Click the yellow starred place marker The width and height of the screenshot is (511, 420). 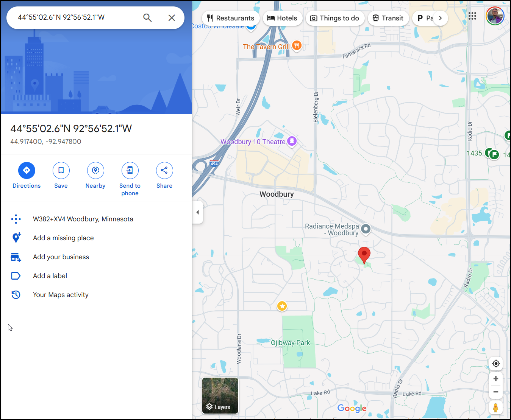[282, 306]
